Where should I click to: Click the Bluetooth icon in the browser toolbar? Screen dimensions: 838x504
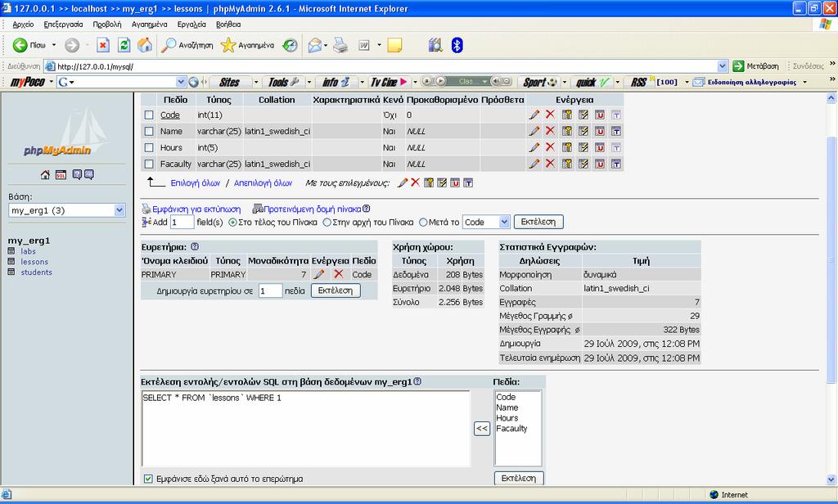[457, 46]
